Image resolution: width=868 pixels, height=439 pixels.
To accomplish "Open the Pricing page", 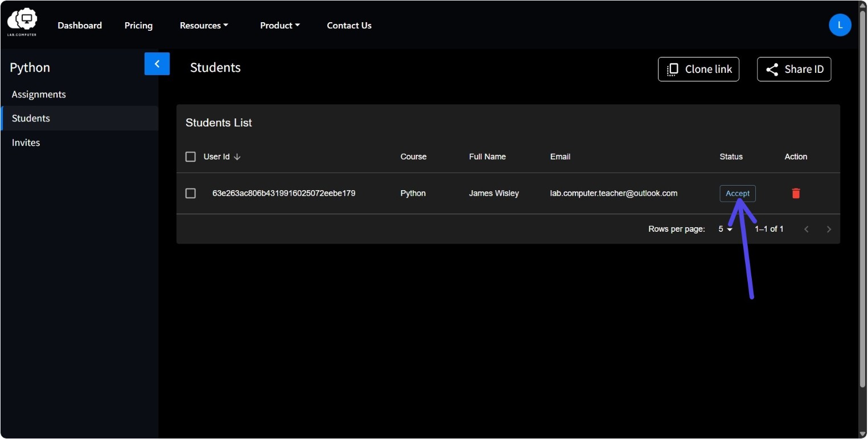I will 138,26.
